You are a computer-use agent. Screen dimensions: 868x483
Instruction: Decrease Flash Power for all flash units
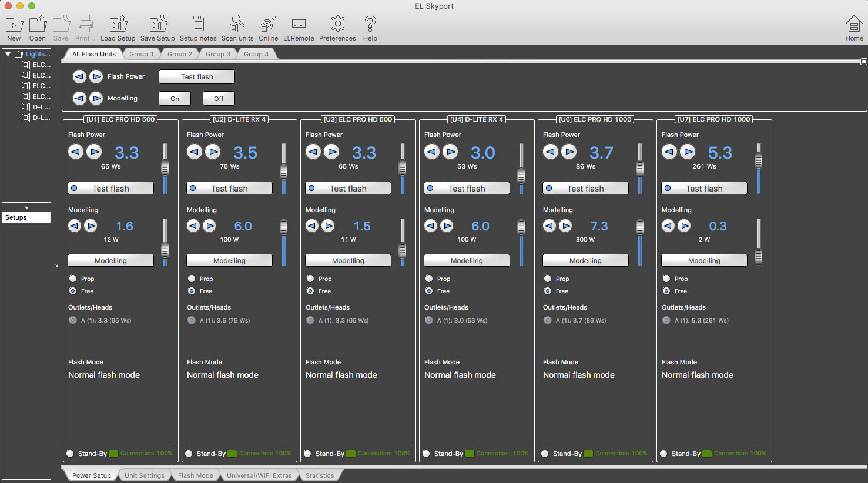(79, 76)
